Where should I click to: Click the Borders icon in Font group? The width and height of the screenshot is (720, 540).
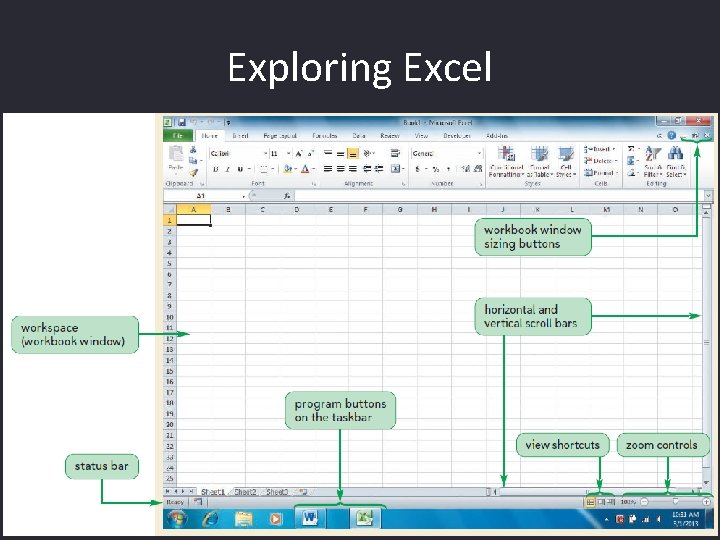coord(264,169)
